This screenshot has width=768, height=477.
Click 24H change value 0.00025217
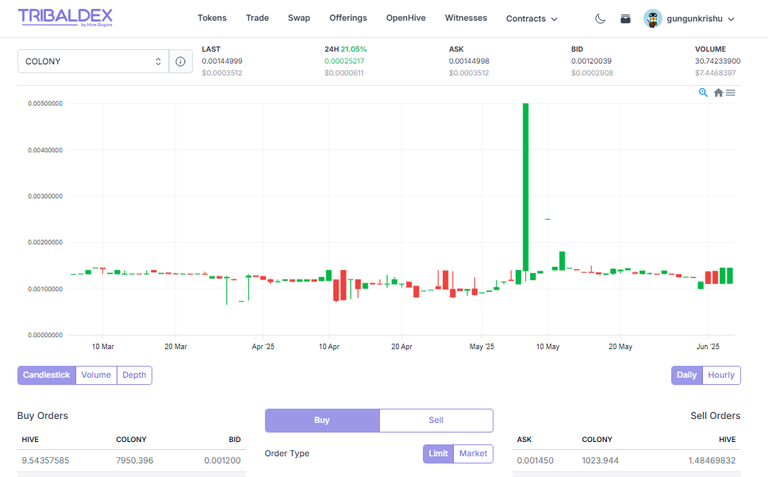(x=344, y=61)
